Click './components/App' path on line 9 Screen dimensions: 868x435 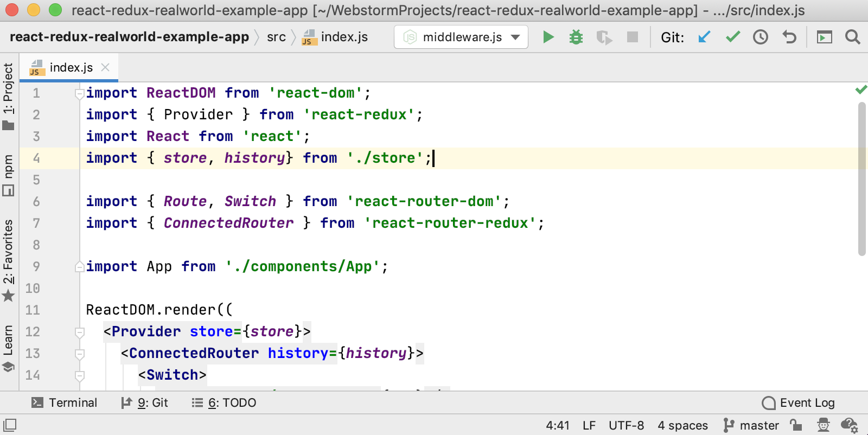point(303,266)
